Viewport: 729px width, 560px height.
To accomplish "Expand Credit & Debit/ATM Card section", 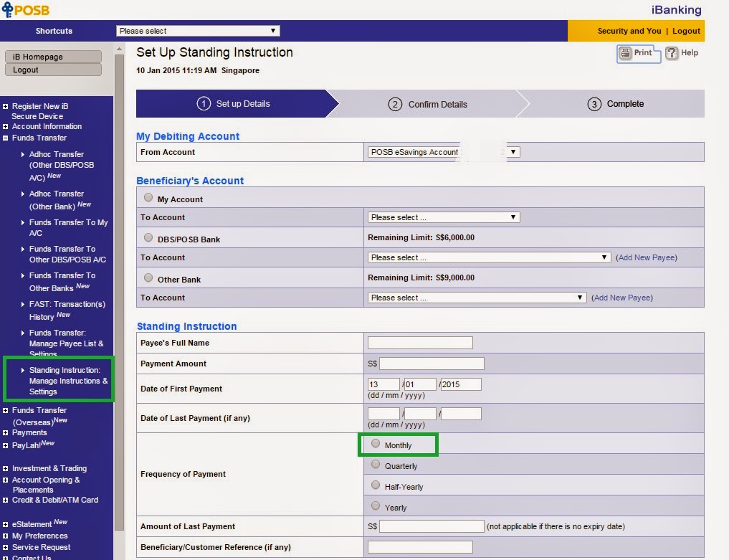I will pos(6,500).
